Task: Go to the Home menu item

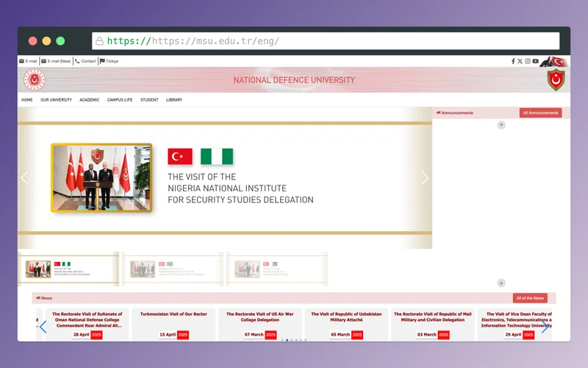Action: point(27,100)
